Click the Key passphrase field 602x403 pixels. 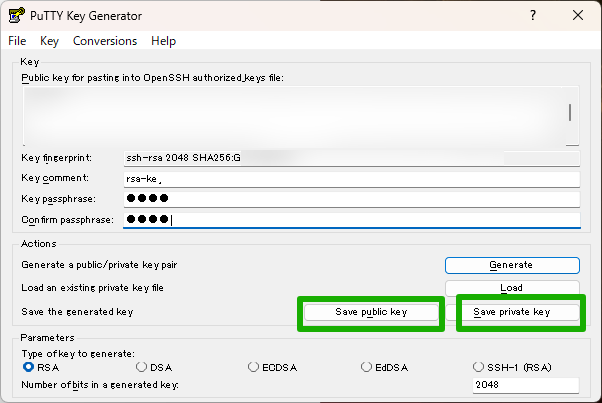pyautogui.click(x=350, y=199)
